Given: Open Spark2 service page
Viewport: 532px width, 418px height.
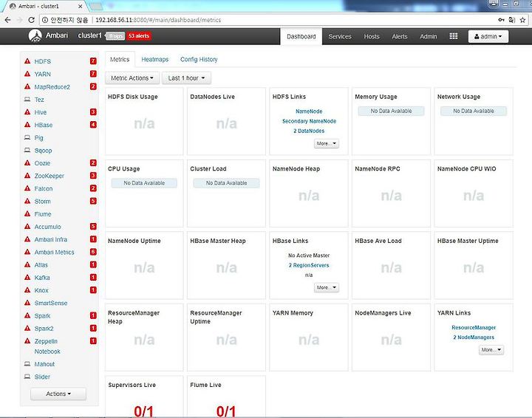Looking at the screenshot, I should pyautogui.click(x=44, y=328).
